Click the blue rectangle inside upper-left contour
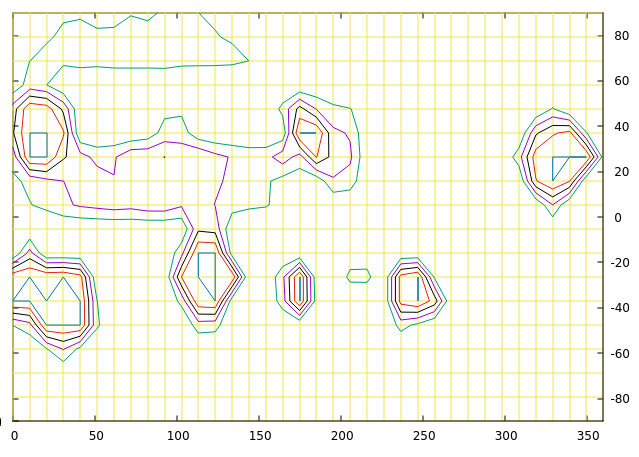This screenshot has width=639, height=457. tap(38, 145)
